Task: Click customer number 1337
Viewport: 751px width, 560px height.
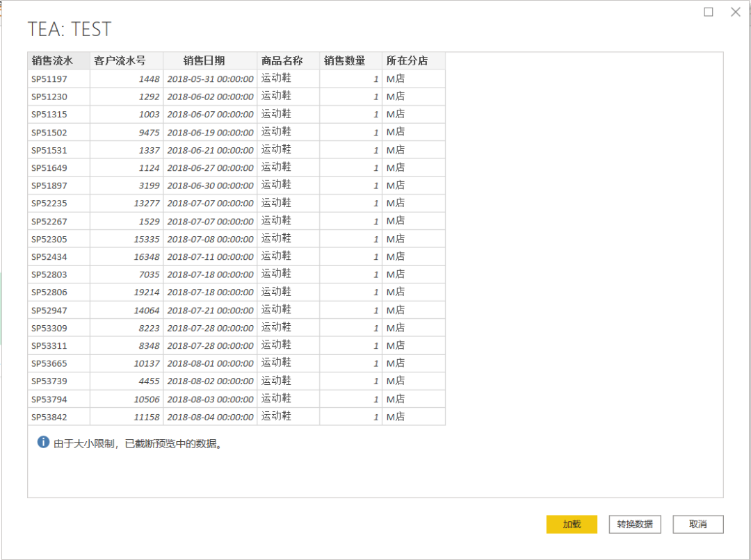Action: click(x=127, y=150)
